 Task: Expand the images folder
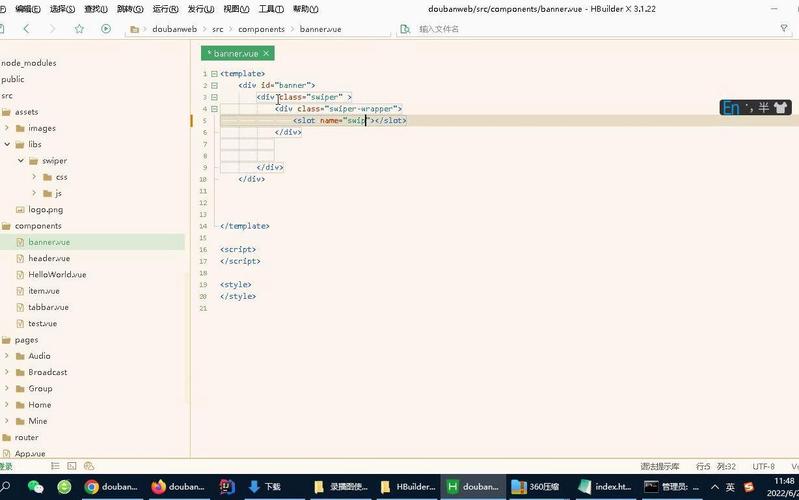[7, 128]
